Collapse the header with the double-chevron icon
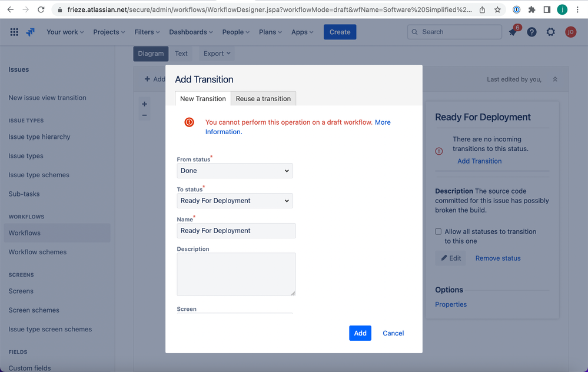This screenshot has width=588, height=372. (555, 79)
